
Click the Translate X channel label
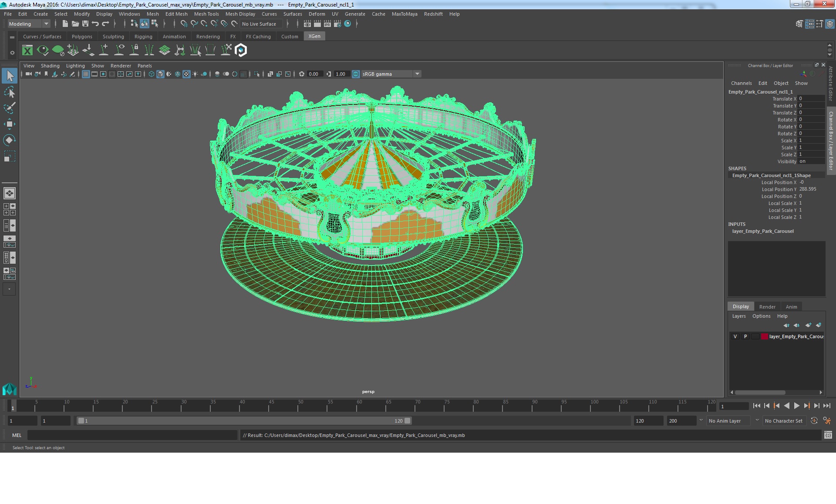coord(784,99)
